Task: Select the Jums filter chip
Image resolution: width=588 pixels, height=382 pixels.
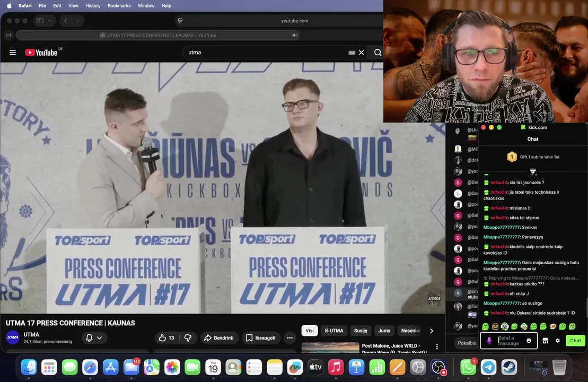Action: coord(384,331)
